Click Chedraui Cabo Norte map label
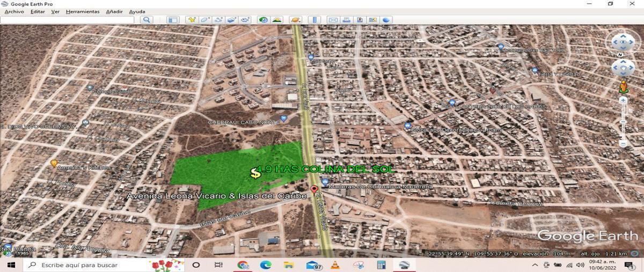Screen dimensions: 644x272 tap(244, 122)
